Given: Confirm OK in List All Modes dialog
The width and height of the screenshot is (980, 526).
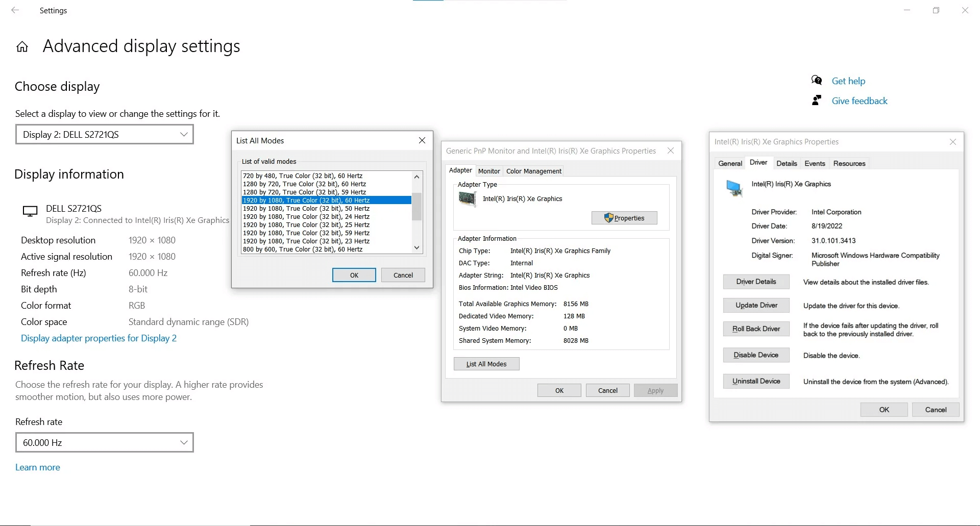Looking at the screenshot, I should click(354, 275).
